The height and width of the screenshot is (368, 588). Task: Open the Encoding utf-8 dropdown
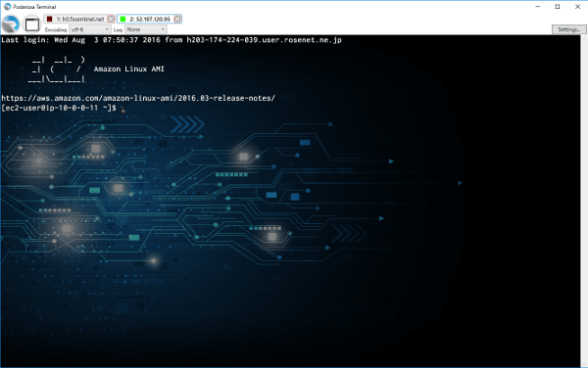[x=89, y=29]
